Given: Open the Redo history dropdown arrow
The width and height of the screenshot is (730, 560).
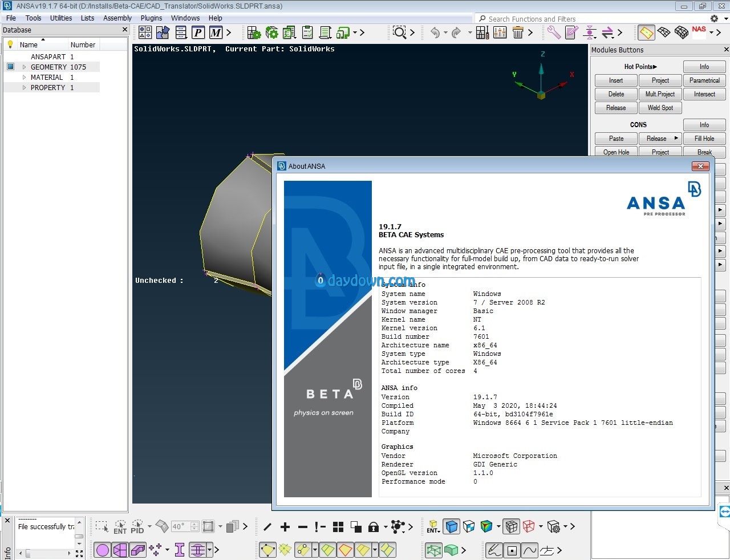Looking at the screenshot, I should coord(470,33).
